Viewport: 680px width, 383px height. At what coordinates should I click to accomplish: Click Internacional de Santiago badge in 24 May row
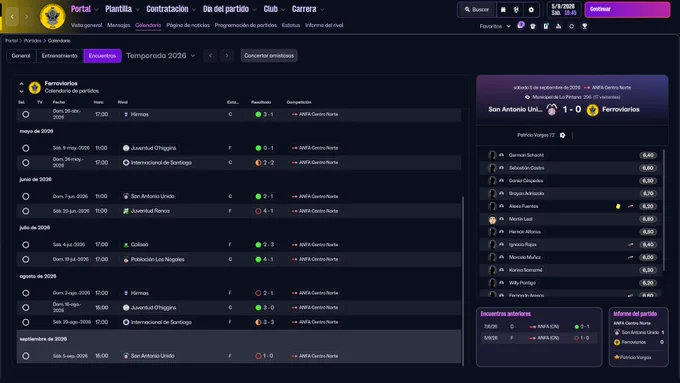(126, 163)
